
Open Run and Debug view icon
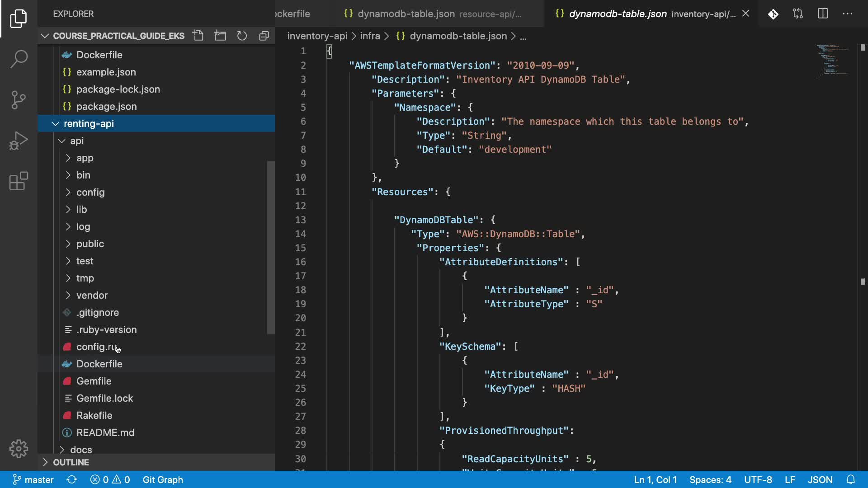click(x=19, y=141)
